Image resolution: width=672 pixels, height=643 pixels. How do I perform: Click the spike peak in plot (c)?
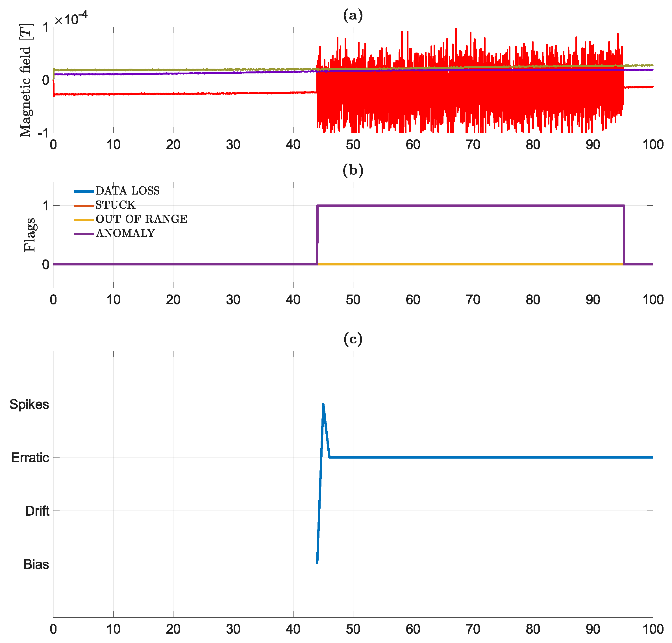click(x=323, y=404)
